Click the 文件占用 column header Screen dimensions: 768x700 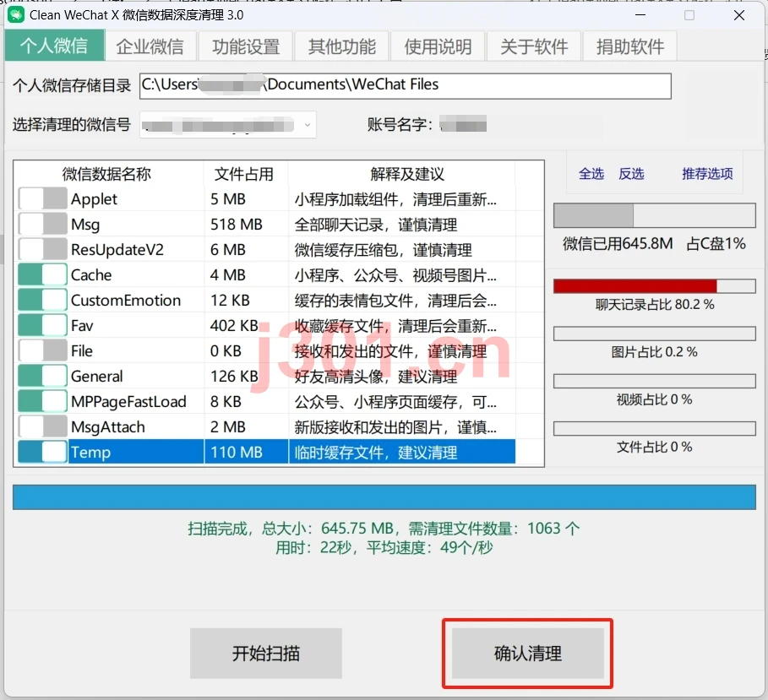point(244,174)
